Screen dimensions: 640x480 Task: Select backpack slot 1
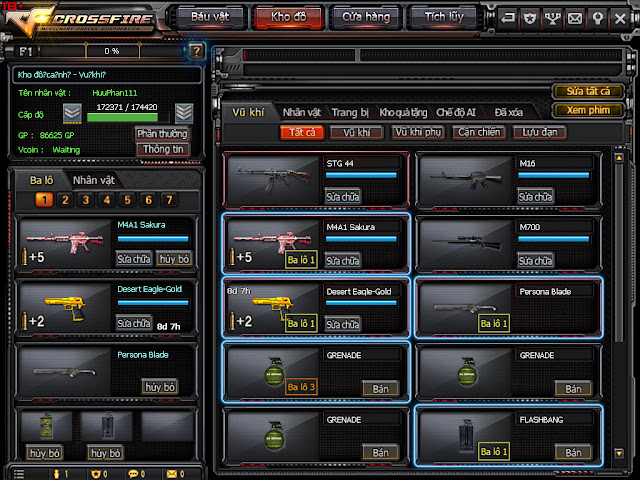point(44,200)
